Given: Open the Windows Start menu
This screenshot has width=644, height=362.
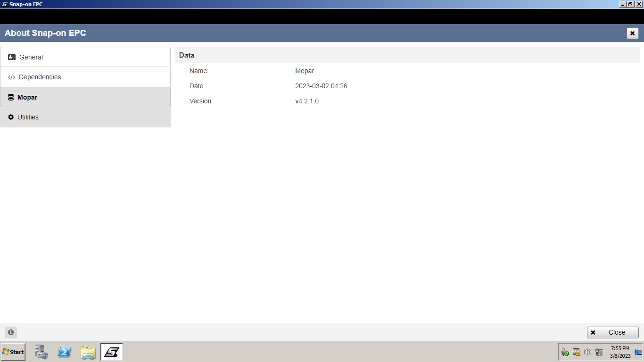Looking at the screenshot, I should click(x=13, y=352).
